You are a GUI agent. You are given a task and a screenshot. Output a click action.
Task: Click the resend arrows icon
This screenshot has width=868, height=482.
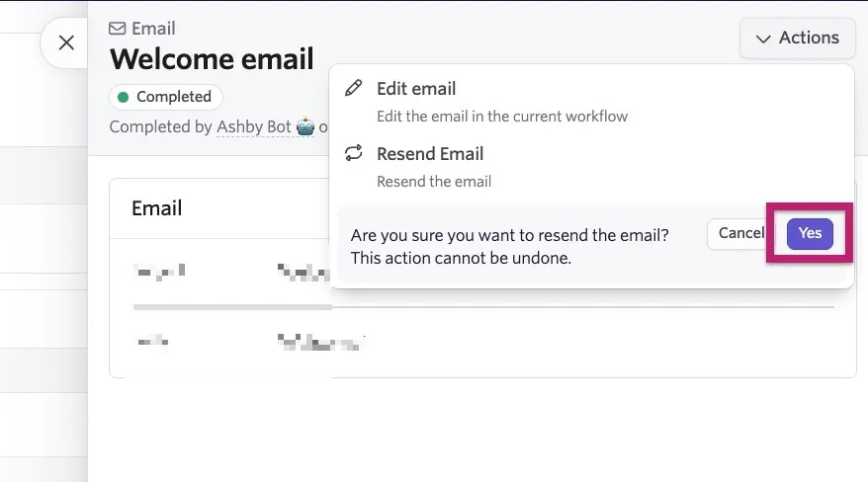[353, 153]
